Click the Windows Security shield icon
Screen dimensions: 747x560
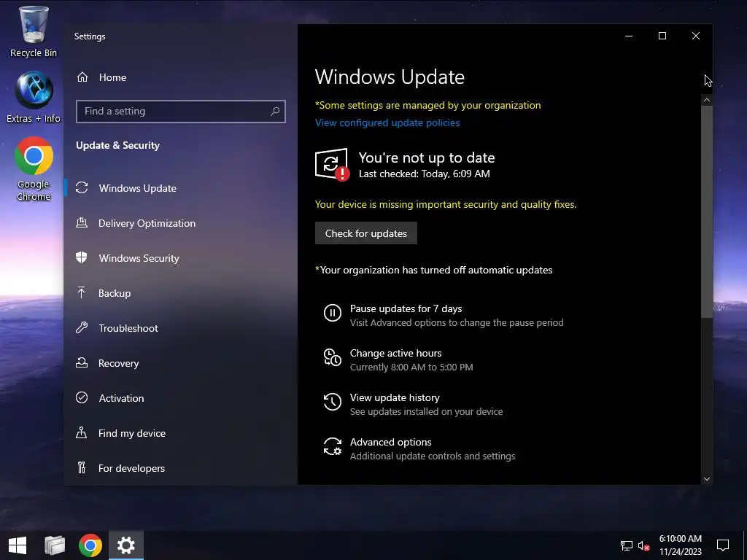[x=82, y=257]
